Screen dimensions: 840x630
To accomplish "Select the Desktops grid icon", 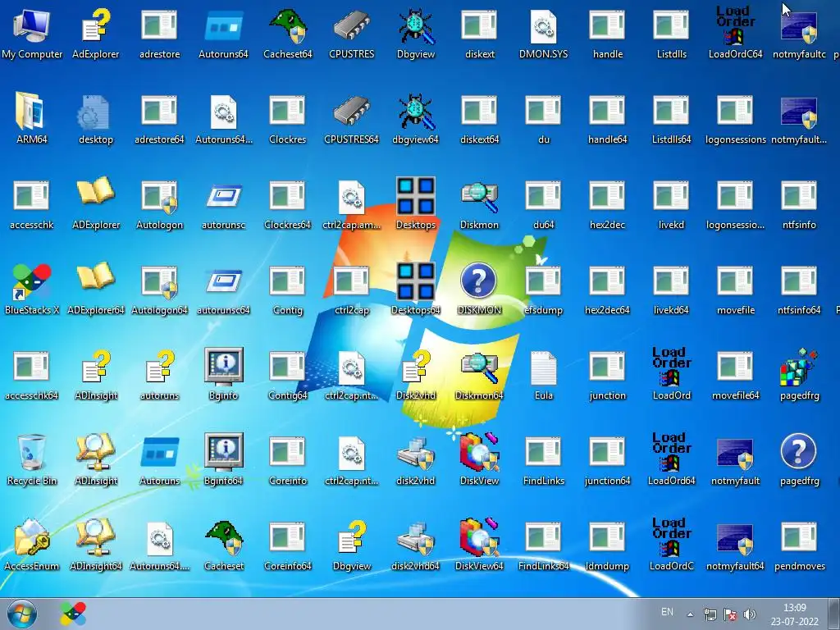I will click(415, 204).
